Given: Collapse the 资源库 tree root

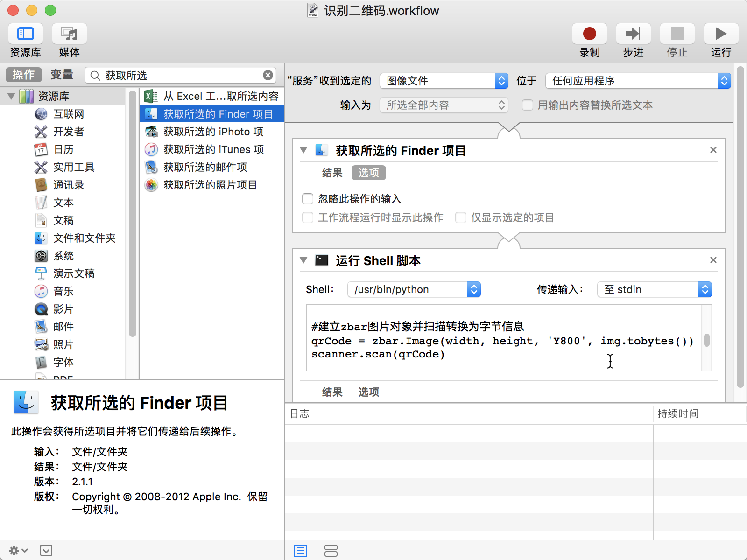Looking at the screenshot, I should pos(12,96).
